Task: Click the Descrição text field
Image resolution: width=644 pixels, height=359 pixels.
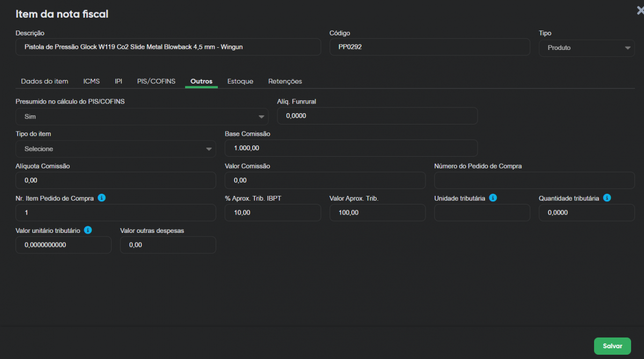Action: (168, 47)
